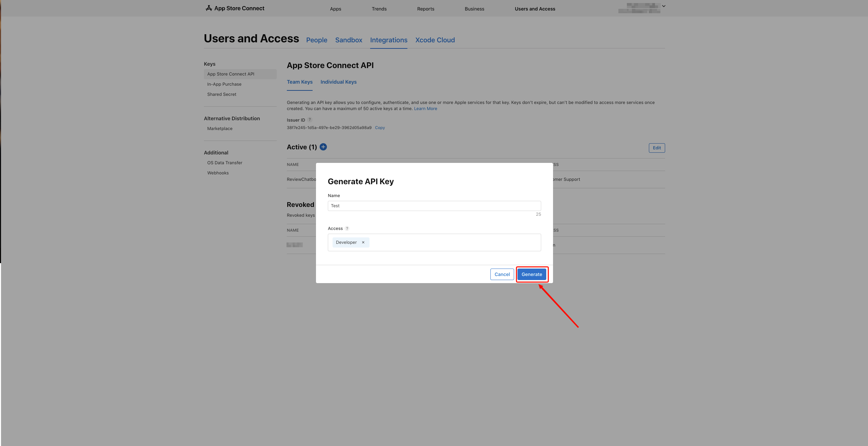The image size is (868, 446).
Task: Click the Generate button
Action: 532,274
